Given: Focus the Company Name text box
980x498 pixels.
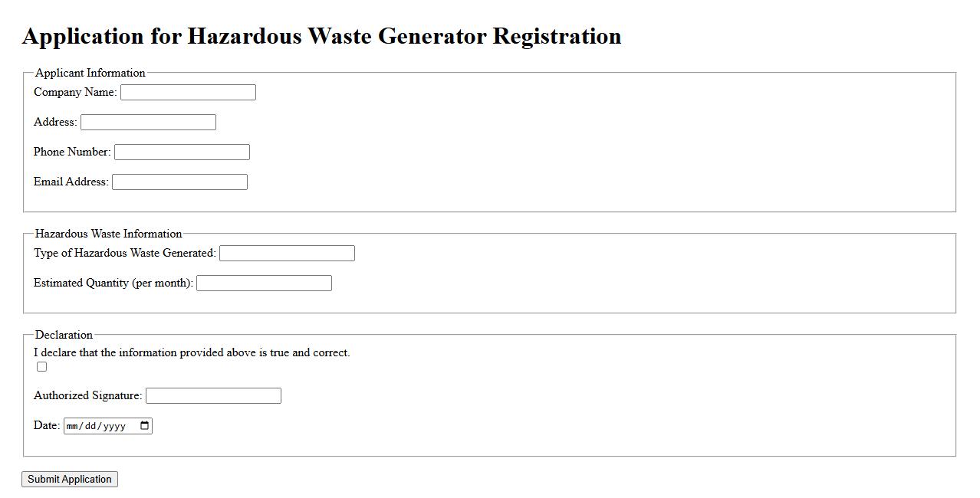Looking at the screenshot, I should (188, 93).
